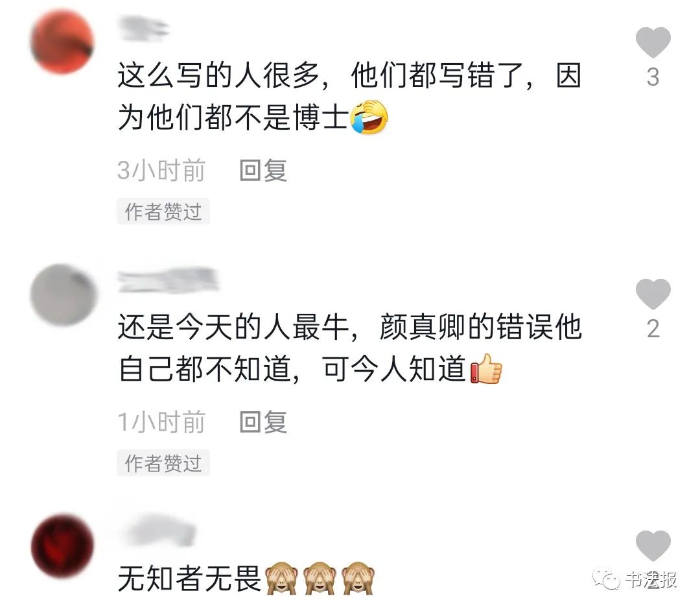Tap the 1小时前 timestamp
Image resolution: width=700 pixels, height=611 pixels.
point(161,422)
